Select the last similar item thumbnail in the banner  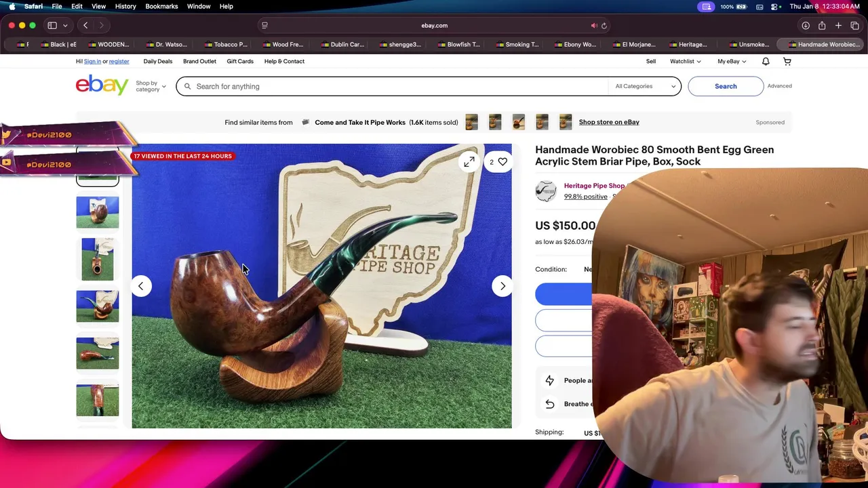coord(565,122)
